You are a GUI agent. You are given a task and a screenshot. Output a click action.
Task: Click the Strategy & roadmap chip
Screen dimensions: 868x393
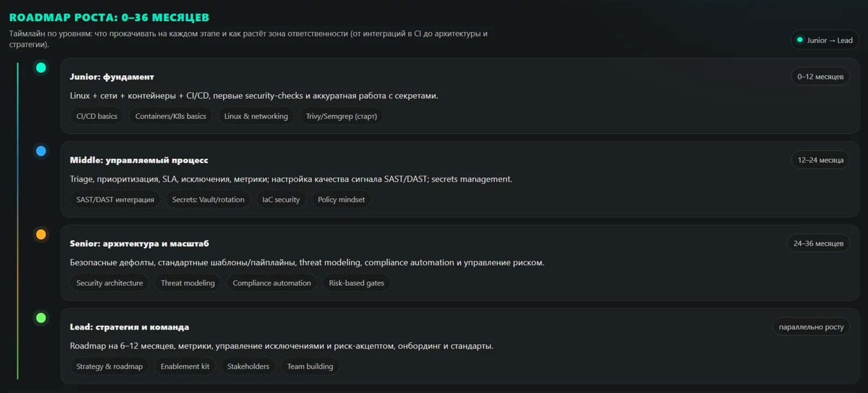(x=110, y=366)
